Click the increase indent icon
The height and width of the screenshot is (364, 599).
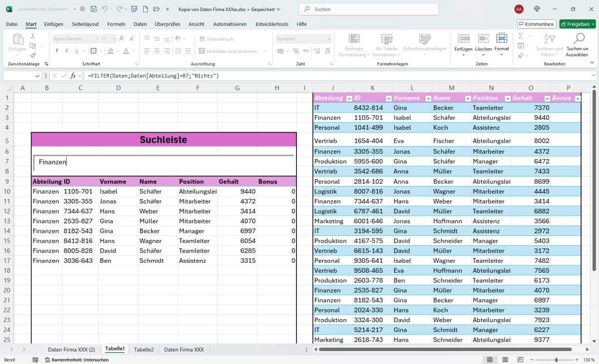tap(188, 51)
